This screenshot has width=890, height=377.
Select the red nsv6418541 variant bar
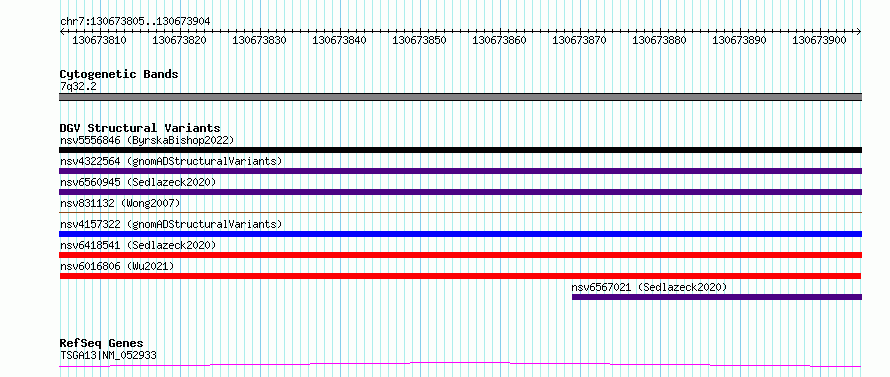click(461, 255)
